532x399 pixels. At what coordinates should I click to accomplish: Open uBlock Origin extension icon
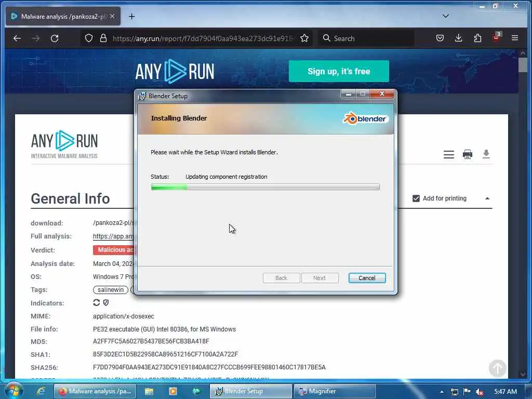click(496, 37)
